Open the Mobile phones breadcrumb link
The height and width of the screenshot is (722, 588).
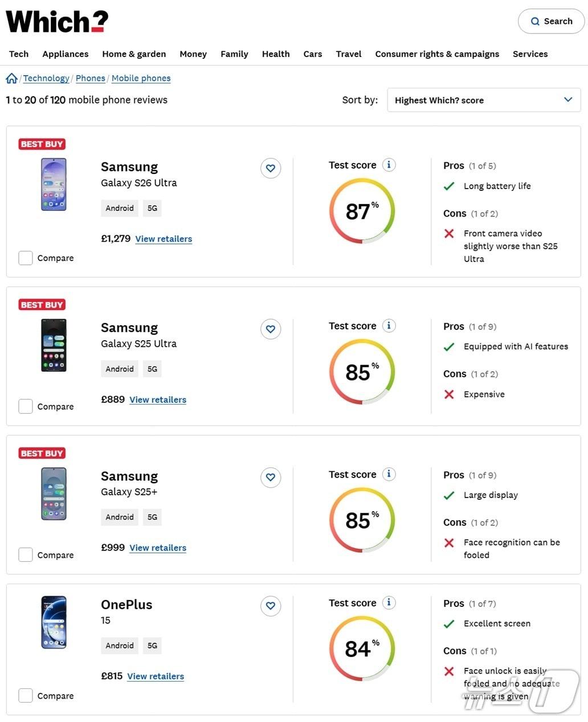coord(141,78)
